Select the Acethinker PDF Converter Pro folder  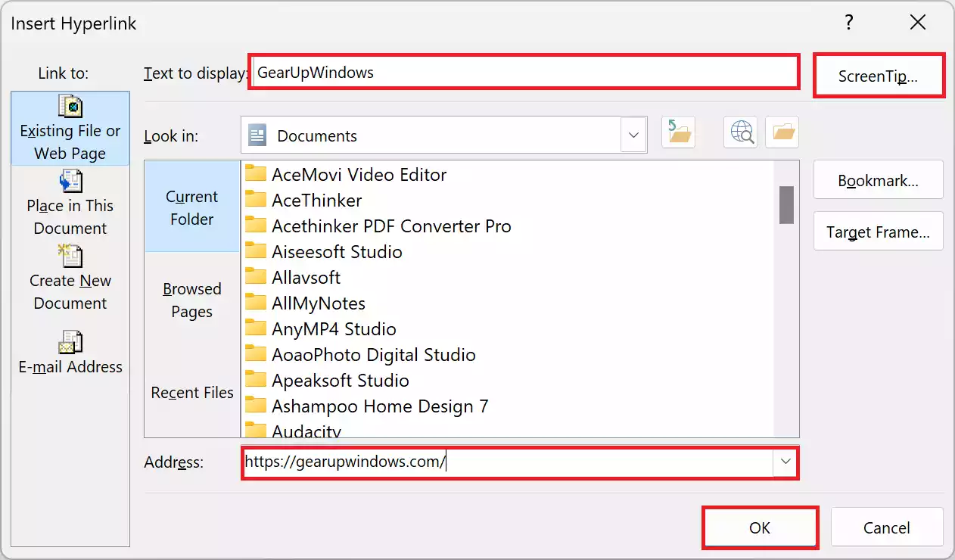pos(379,226)
